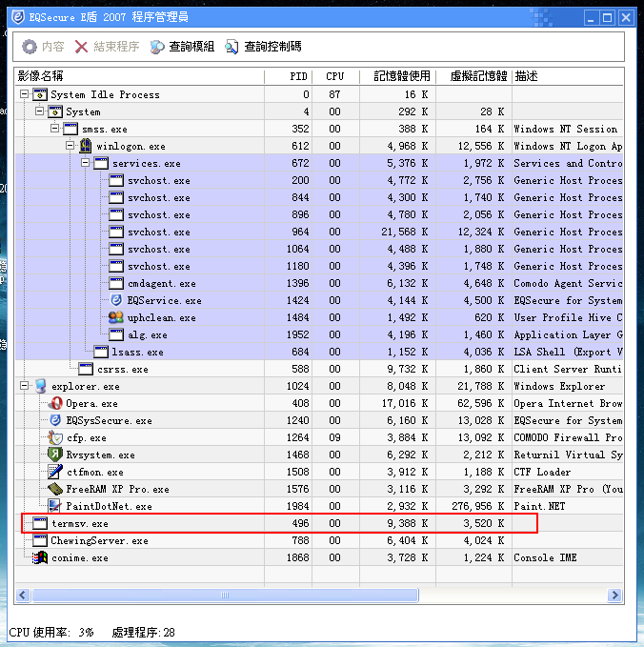Viewport: 644px width, 647px height.
Task: Click the ctfmon.exe pen icon
Action: [55, 472]
